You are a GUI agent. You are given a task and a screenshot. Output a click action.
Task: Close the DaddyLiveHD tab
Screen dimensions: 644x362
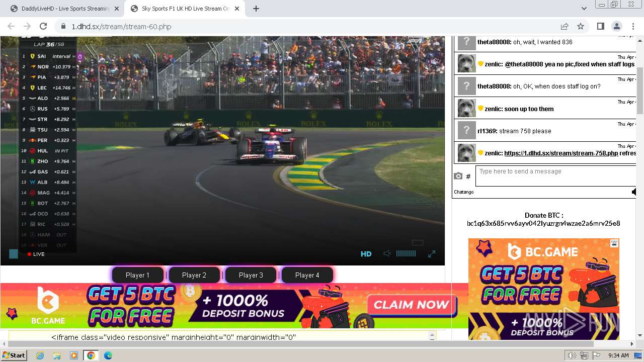pos(117,9)
